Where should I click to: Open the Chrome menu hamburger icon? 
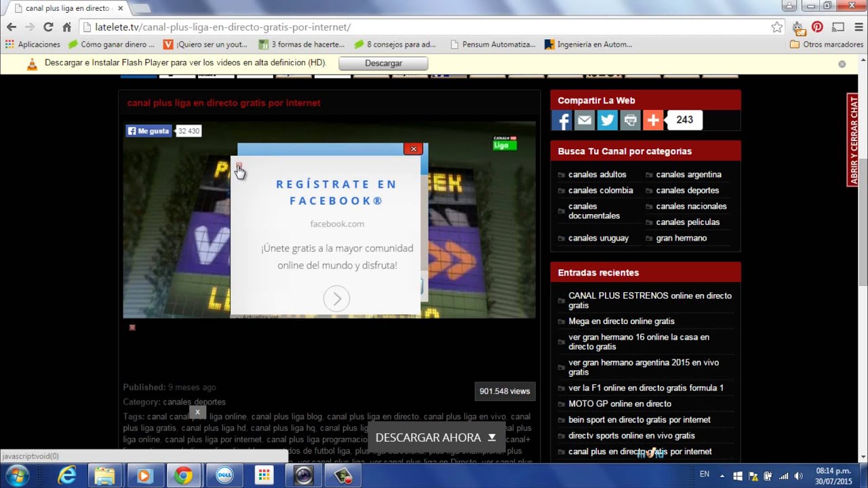coord(857,27)
